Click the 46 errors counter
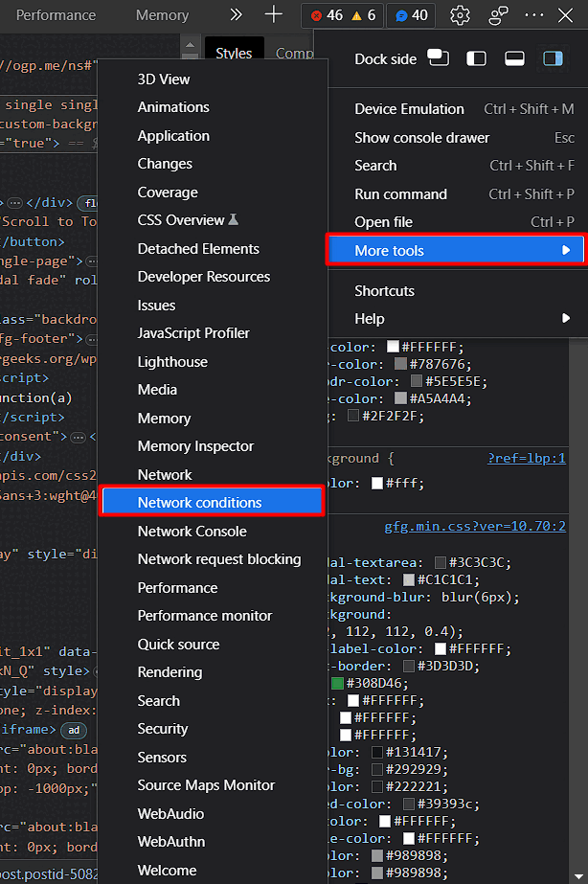Screen dimensions: 588x884 [324, 15]
